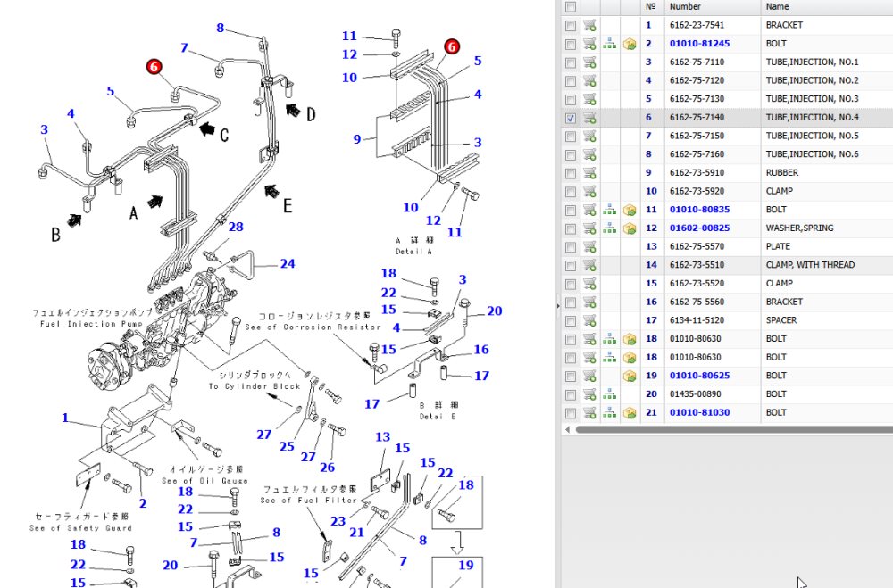Screen dimensions: 893x588
Task: Click cart icon for TUBE,INJECTION, NO.6
Action: tap(589, 155)
